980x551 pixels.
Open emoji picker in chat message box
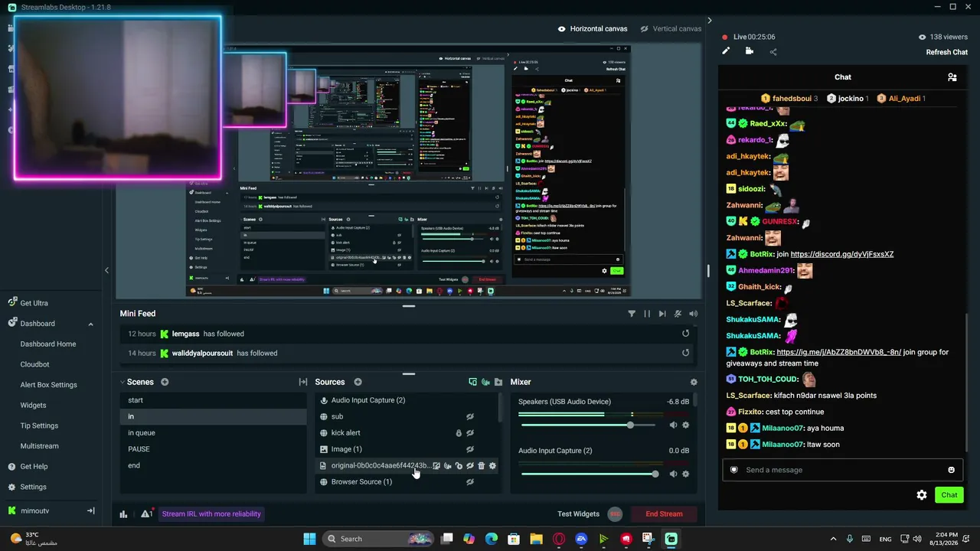point(951,470)
